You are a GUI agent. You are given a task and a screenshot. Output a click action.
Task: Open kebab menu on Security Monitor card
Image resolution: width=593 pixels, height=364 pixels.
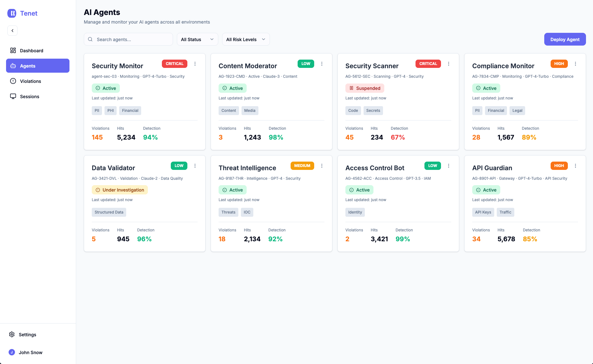tap(195, 64)
